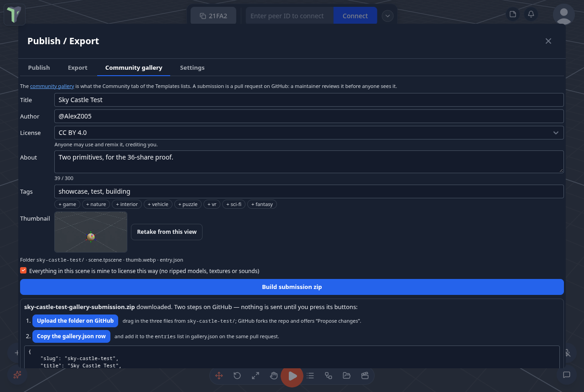Add the sci-fi tag suggestion
Screen dimensions: 584x392
tap(234, 204)
